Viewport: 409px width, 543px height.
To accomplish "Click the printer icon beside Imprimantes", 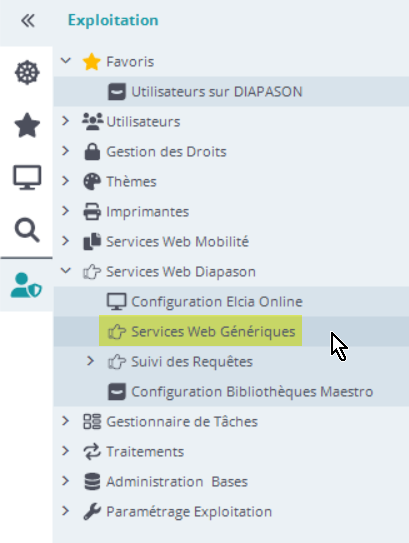I will point(92,212).
